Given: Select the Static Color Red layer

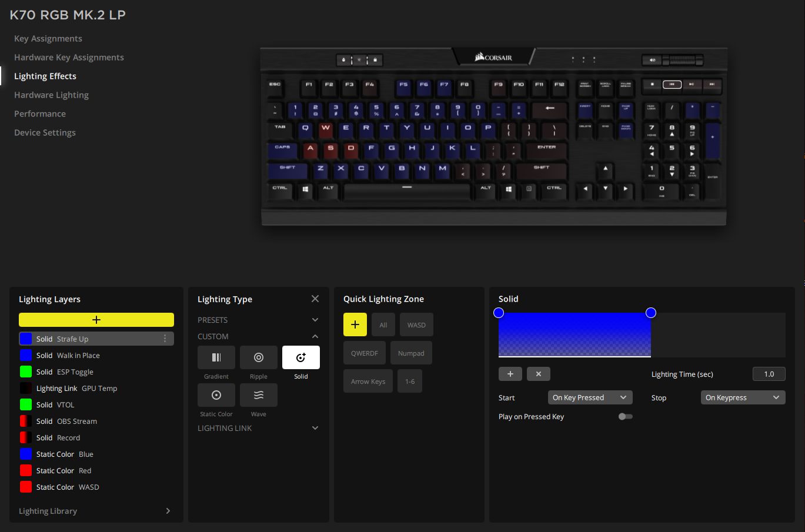Looking at the screenshot, I should tap(96, 470).
